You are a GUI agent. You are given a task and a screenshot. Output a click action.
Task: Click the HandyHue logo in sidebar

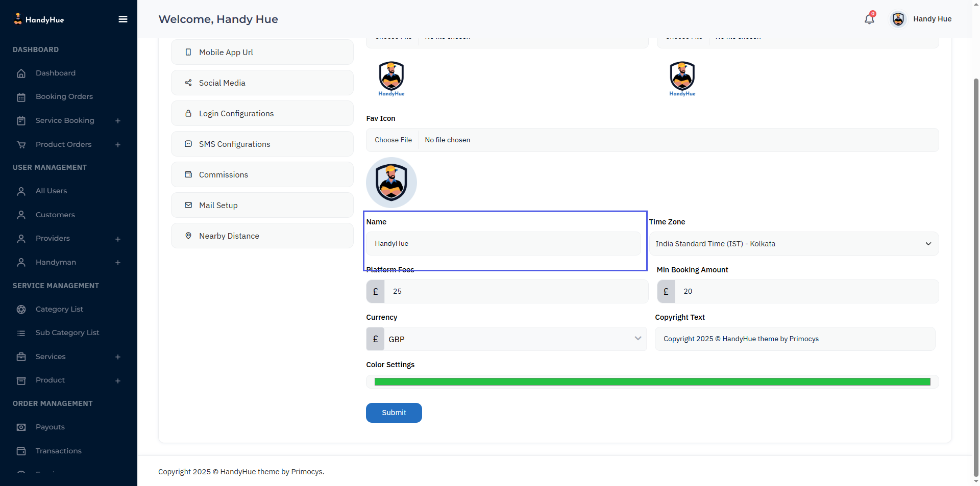pos(39,19)
